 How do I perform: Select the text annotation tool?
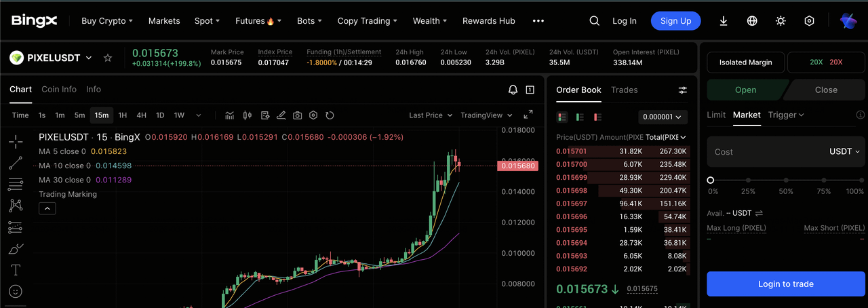(x=16, y=270)
